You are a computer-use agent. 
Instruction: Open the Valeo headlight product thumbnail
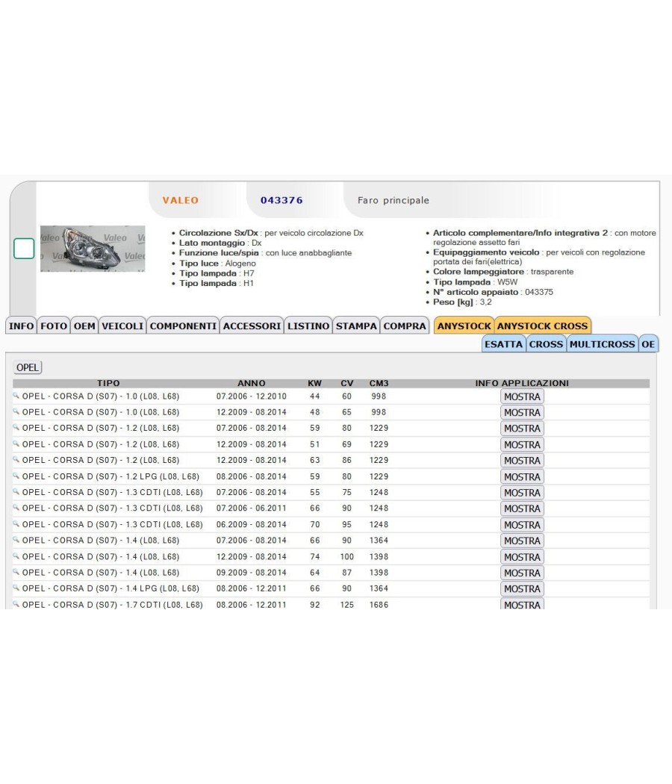[x=93, y=249]
